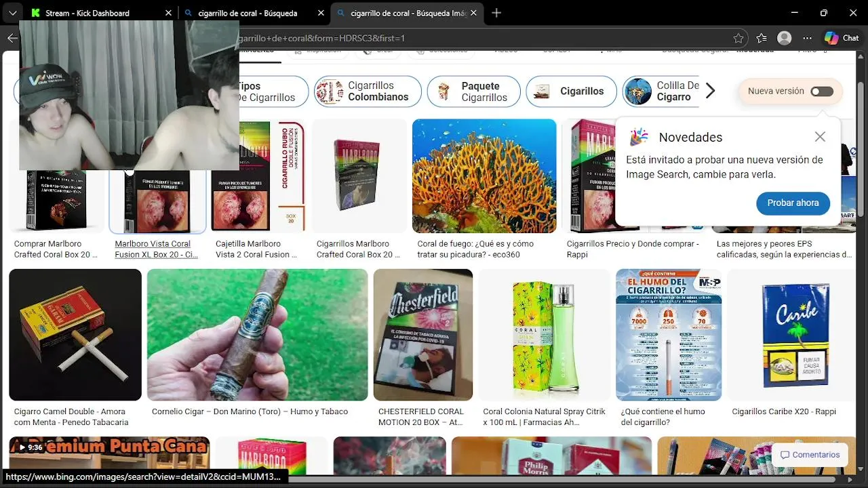
Task: Open the Marlboro pack thumbnail in the bottom row
Action: tap(271, 455)
